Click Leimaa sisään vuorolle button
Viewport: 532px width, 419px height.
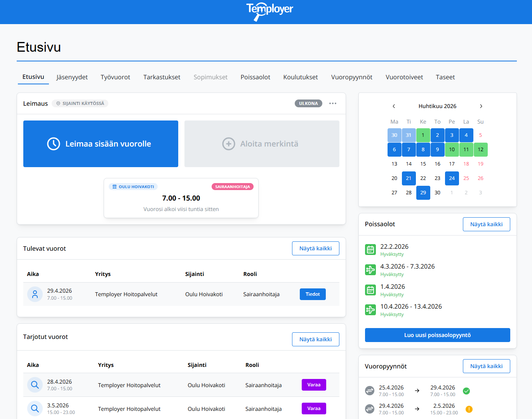pyautogui.click(x=101, y=144)
